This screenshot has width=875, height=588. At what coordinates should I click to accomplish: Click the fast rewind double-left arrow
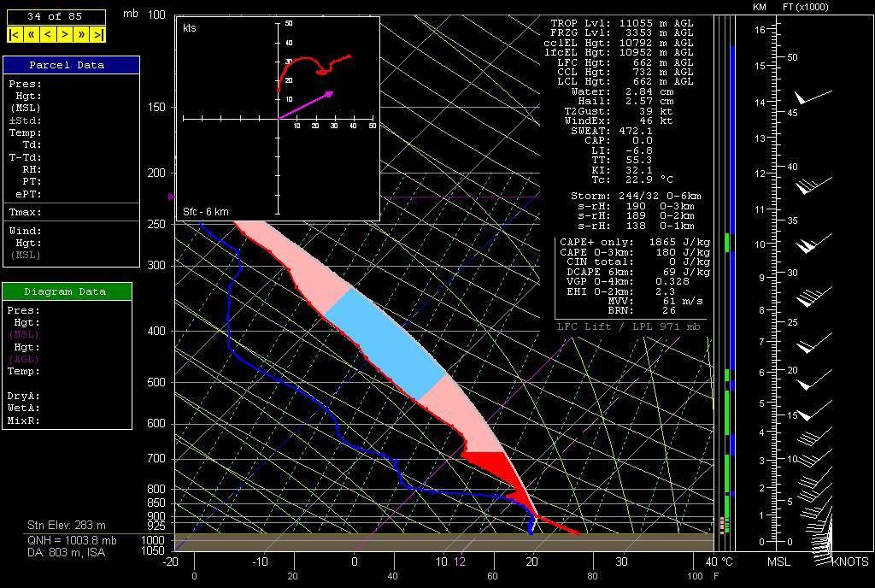[31, 34]
